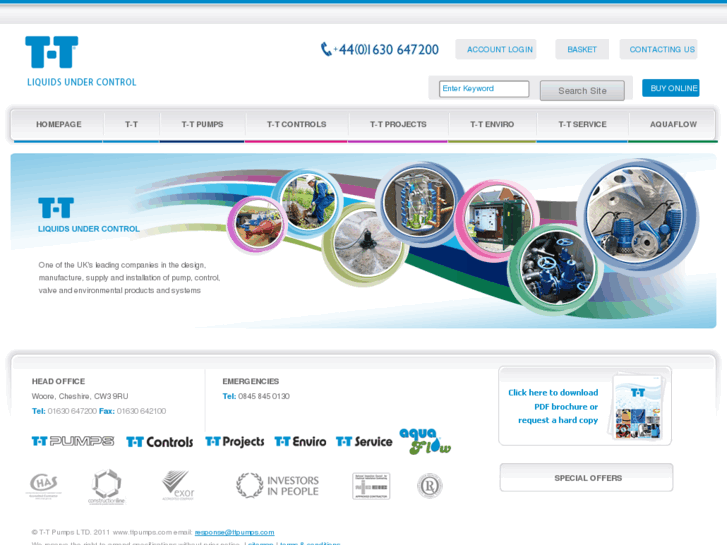
Task: Click the T-T logo in the header
Action: 51,52
